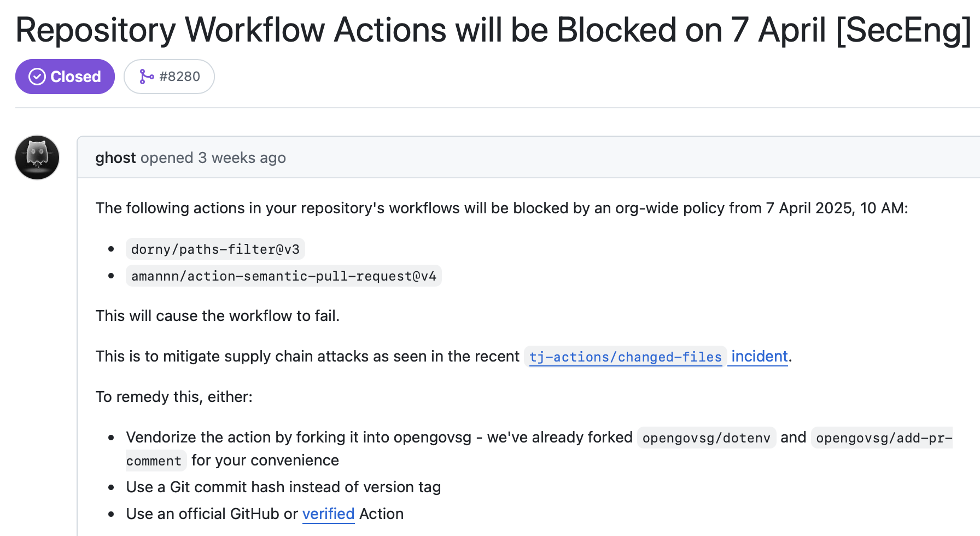Open the tj-actions/changed-files repository link

pos(625,357)
